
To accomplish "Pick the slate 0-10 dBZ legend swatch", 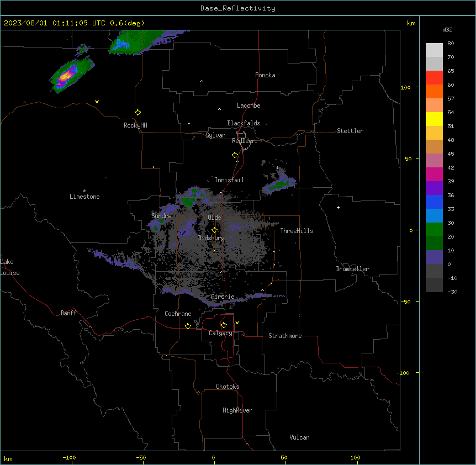I will coord(434,257).
